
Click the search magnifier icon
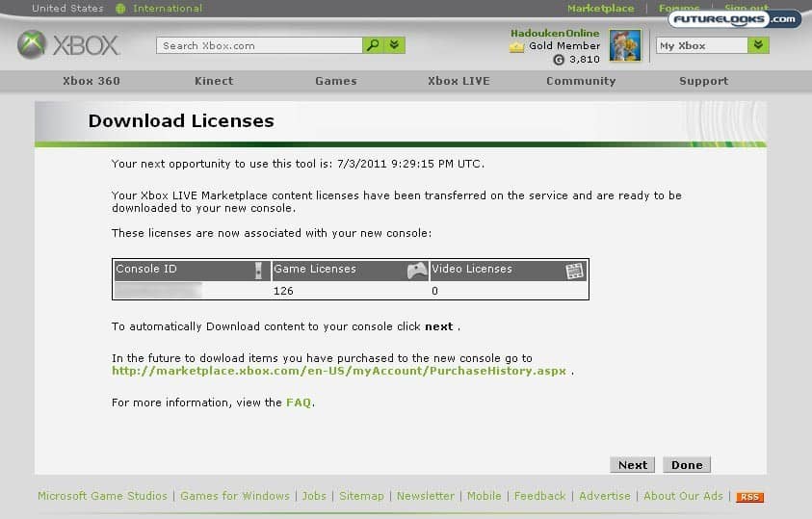pos(373,45)
